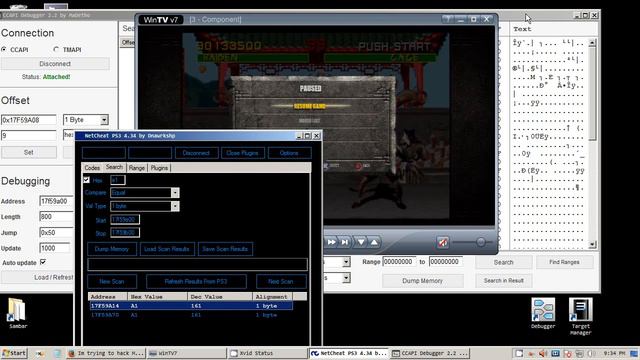Toggle the WinTV mute speaker icon

[442, 242]
